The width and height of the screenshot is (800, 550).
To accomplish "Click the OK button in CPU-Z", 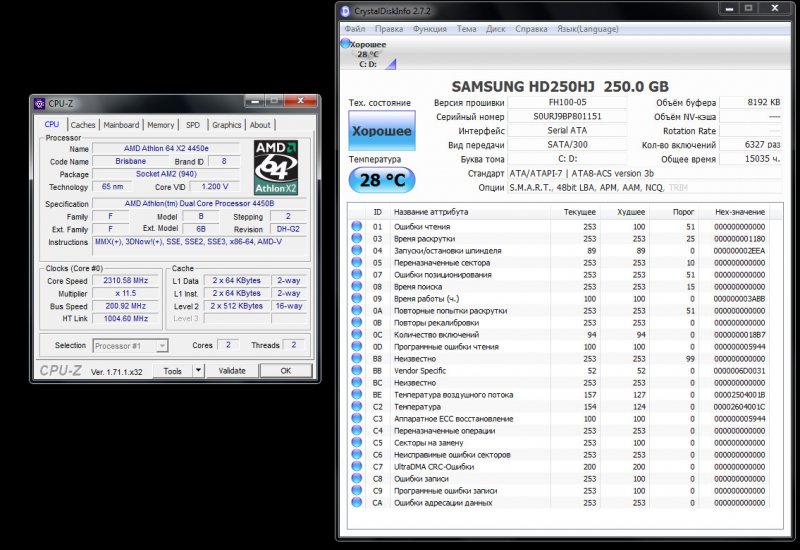I will click(286, 370).
